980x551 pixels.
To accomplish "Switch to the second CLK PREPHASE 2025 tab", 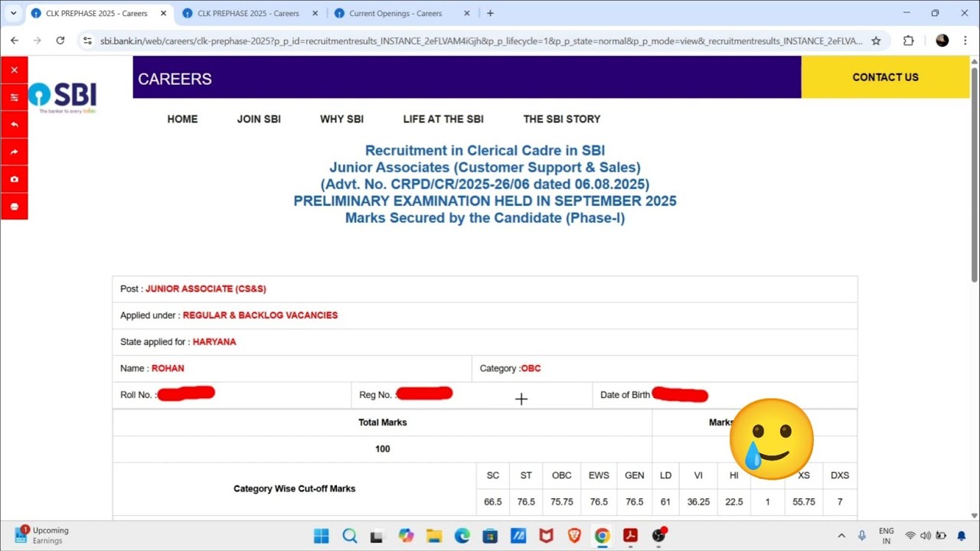I will 248,13.
